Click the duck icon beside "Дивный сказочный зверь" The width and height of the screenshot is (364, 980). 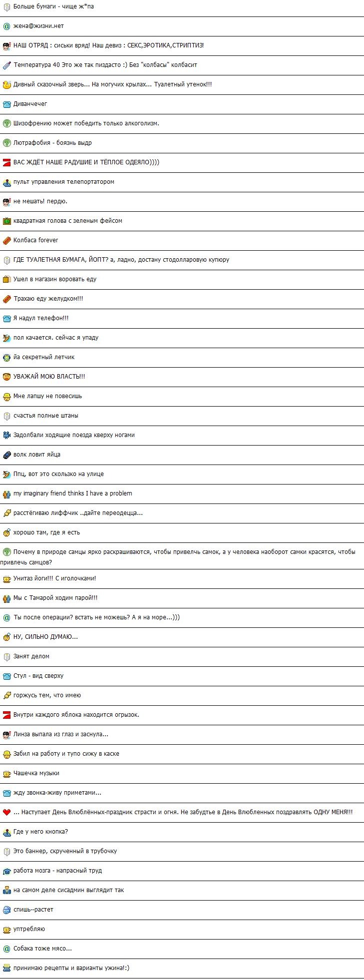click(6, 84)
